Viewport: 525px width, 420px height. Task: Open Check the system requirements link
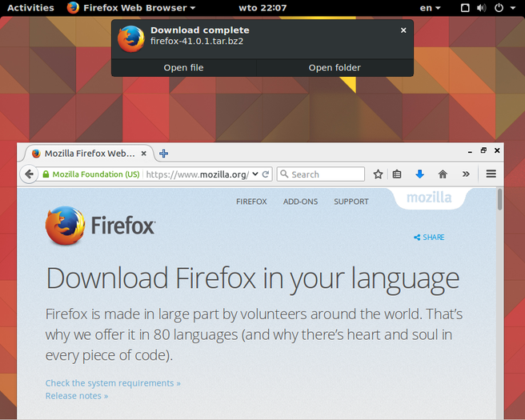(113, 383)
